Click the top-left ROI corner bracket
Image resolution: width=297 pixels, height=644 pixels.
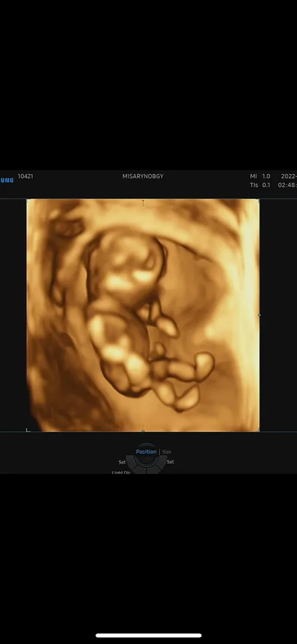click(29, 201)
